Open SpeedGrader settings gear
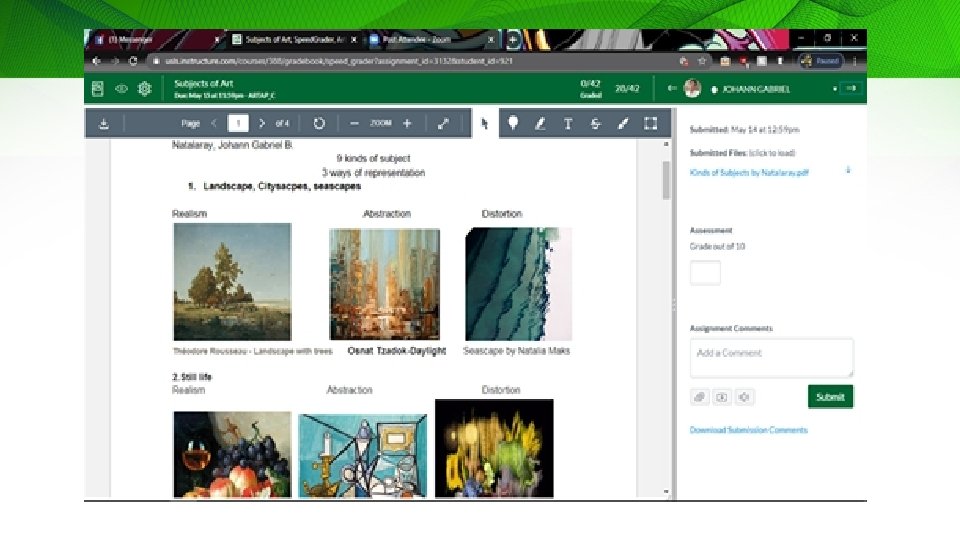960x540 pixels. pyautogui.click(x=144, y=89)
